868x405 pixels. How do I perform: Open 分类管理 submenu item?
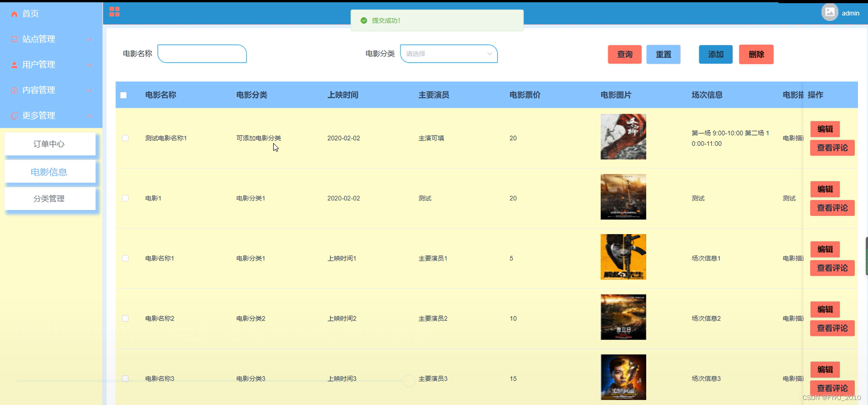point(50,199)
